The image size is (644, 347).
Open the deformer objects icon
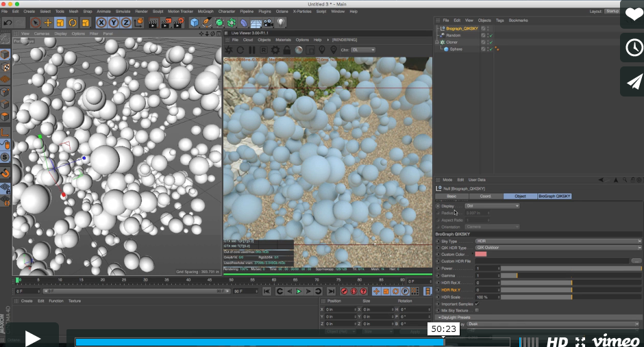coord(244,23)
